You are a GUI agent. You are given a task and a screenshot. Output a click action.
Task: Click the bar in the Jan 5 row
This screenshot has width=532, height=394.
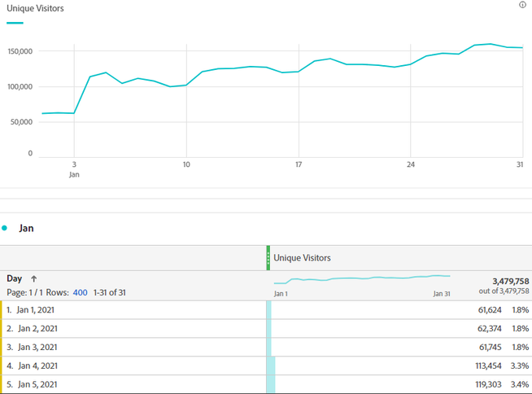tap(272, 384)
